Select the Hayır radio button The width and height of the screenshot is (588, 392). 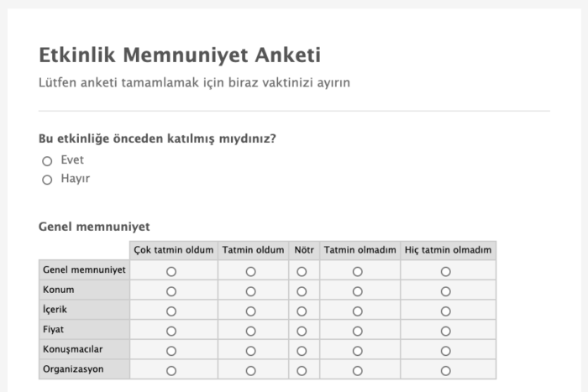point(47,180)
